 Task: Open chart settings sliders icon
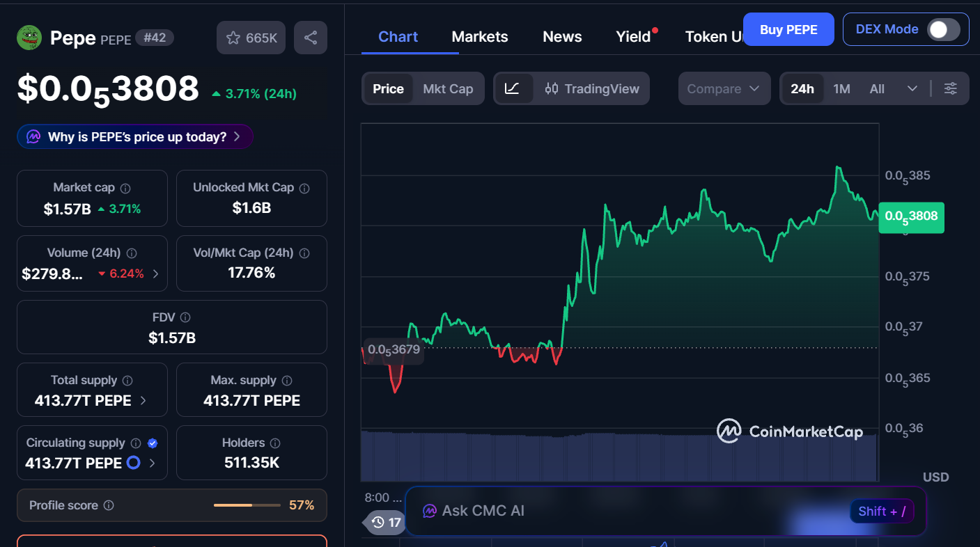pyautogui.click(x=951, y=88)
